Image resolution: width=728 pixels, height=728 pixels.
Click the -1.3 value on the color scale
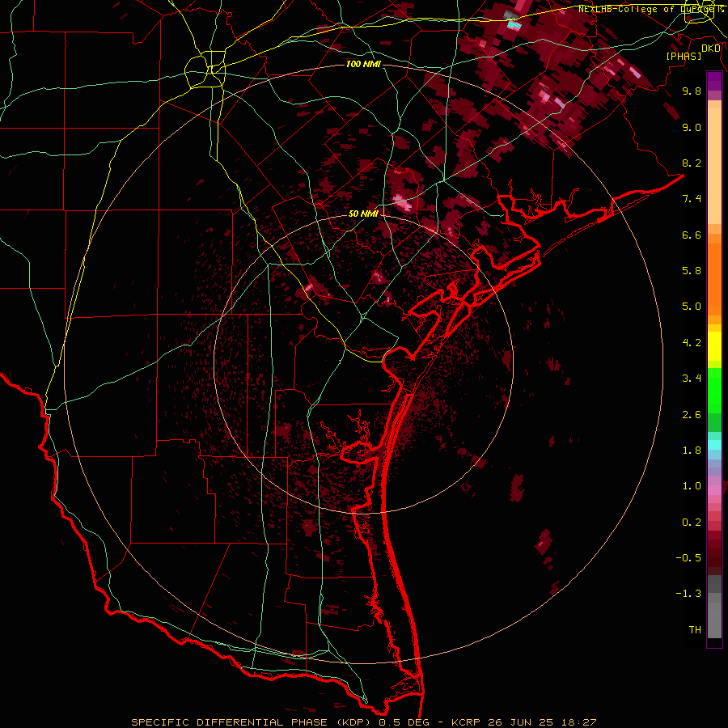(688, 594)
